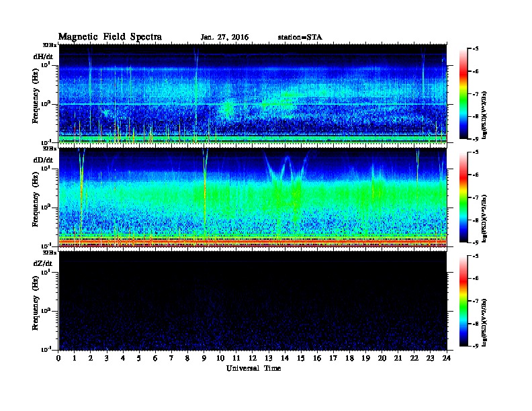Click hour tick label "19" on time axis

[x=365, y=359]
